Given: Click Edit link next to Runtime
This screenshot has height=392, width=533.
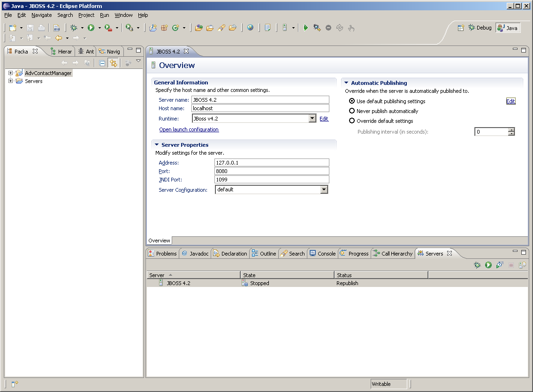Looking at the screenshot, I should point(324,119).
